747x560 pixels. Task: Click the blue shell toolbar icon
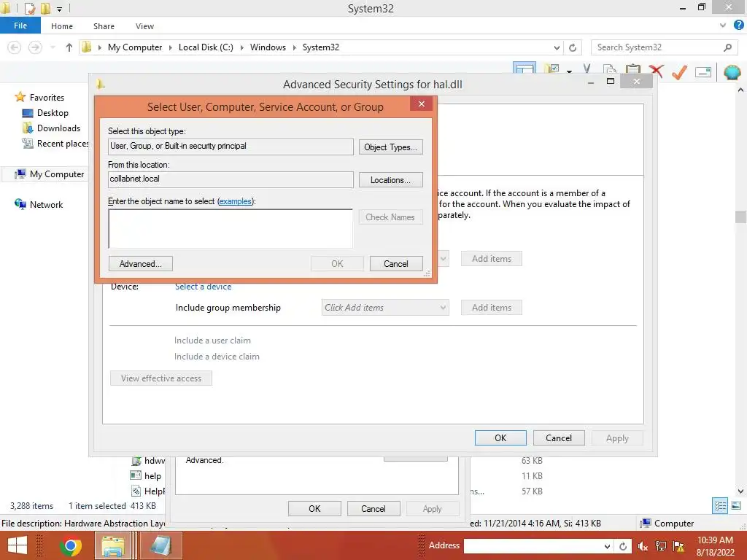732,72
